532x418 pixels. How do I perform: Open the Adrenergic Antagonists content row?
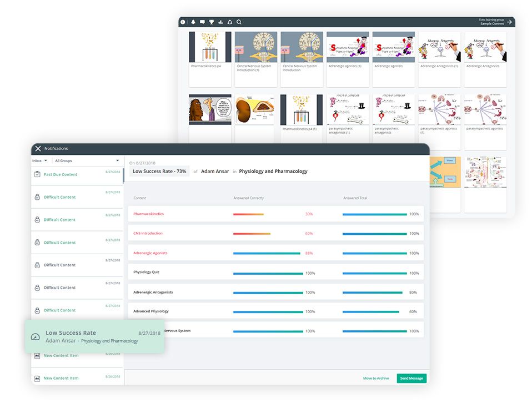275,292
